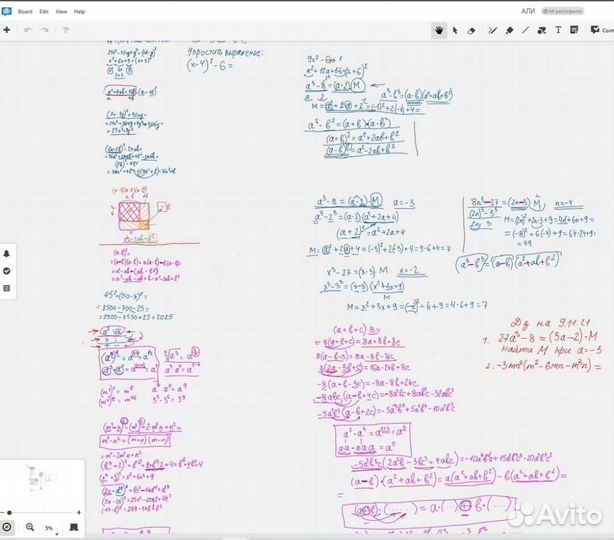Activate the eraser tool

click(472, 30)
